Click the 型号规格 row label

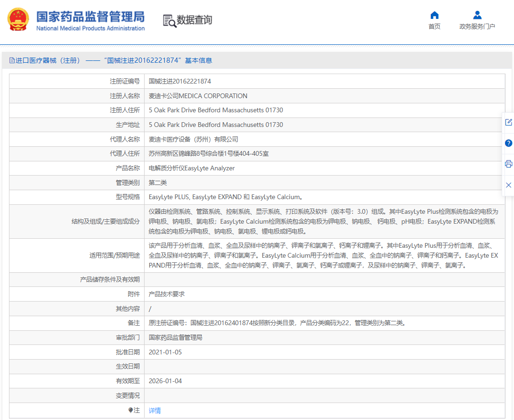tap(128, 197)
